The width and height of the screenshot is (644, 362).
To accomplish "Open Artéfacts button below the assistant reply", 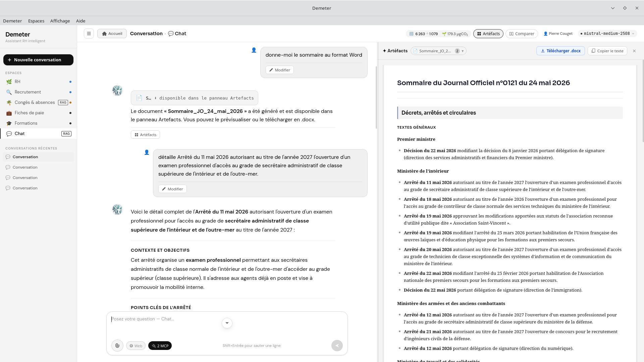I will pos(145,135).
